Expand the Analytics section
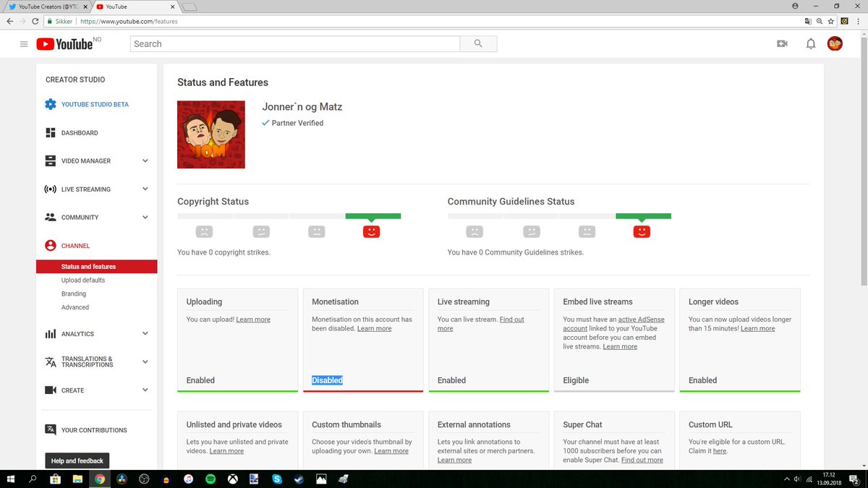Viewport: 868px width, 488px height. [x=145, y=334]
